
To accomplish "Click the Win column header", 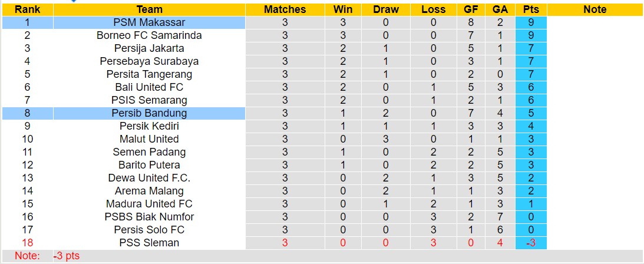I will point(343,9).
